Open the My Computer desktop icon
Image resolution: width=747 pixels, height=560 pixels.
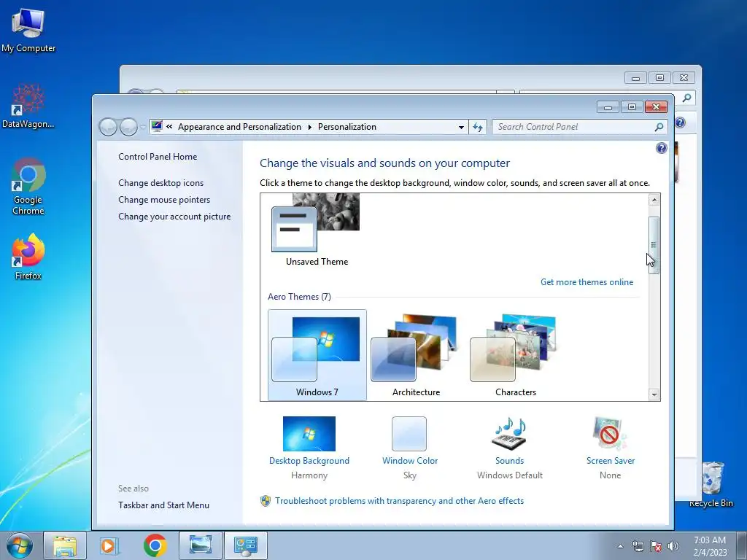(x=28, y=30)
